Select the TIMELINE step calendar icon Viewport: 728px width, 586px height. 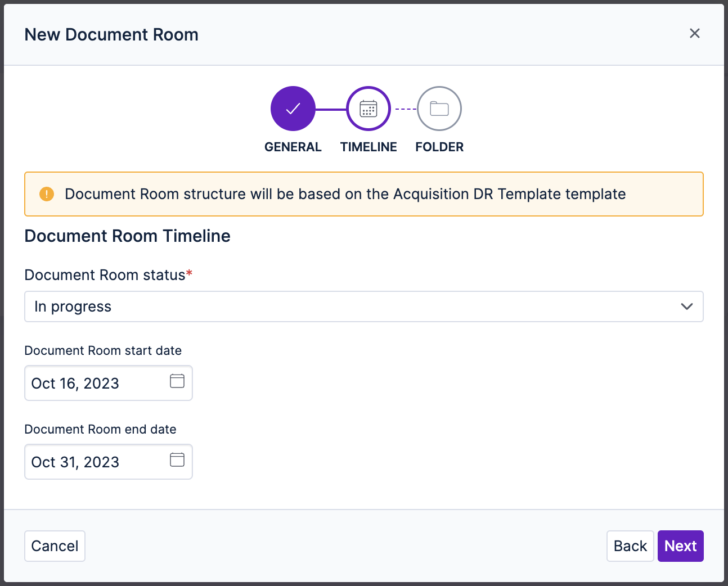point(368,109)
